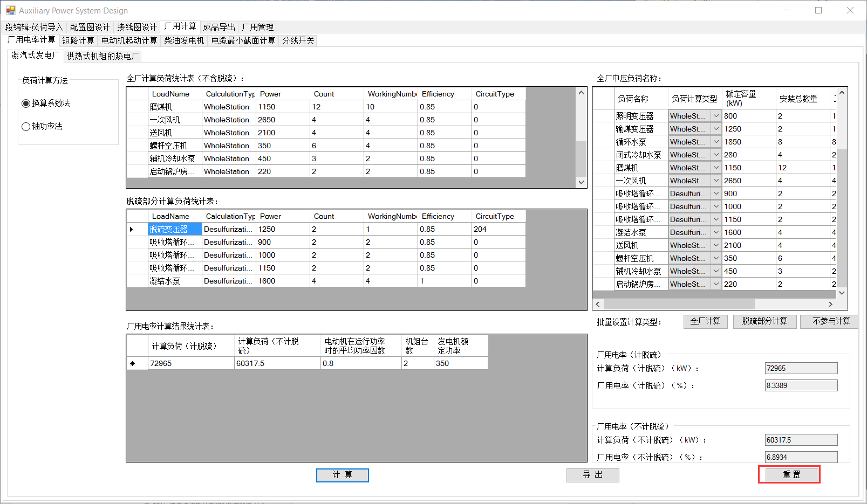Viewport: 867px width, 504px height.
Task: Select 换算系数法 radio button
Action: point(26,103)
